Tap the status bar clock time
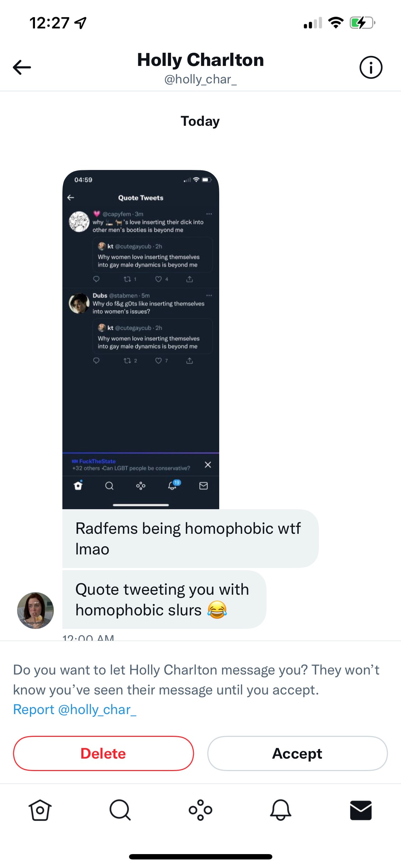The width and height of the screenshot is (401, 868). (x=49, y=23)
